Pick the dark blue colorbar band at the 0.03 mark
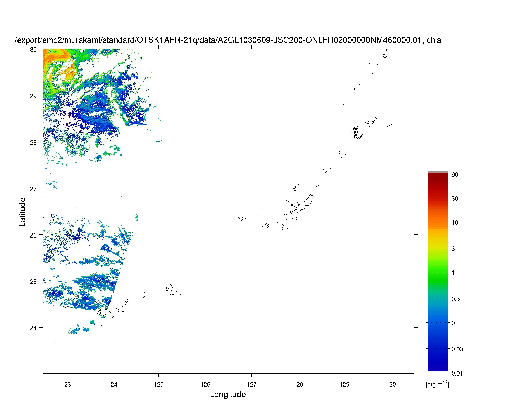Viewport: 532px width, 406px height. [438, 349]
